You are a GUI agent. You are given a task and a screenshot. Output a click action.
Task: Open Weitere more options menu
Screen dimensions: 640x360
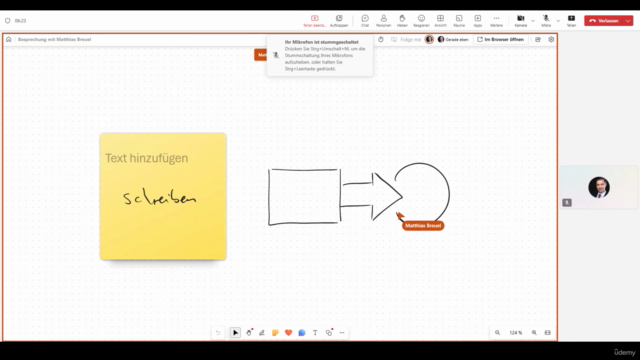[x=496, y=21]
